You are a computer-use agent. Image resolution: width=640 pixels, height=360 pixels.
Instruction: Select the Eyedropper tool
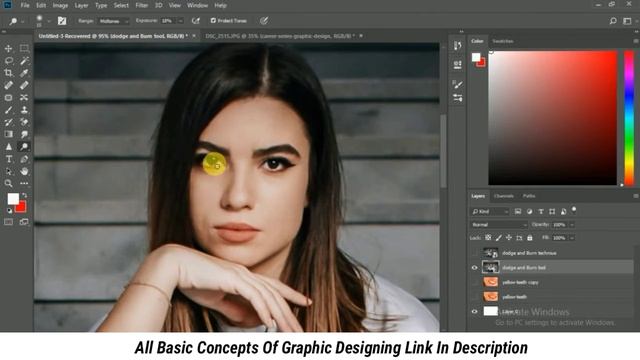[24, 73]
